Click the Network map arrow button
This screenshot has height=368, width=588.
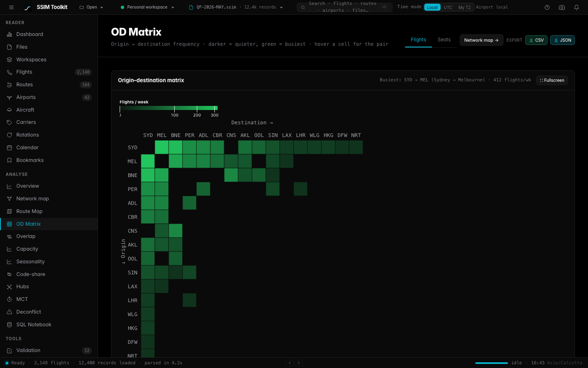(x=481, y=40)
